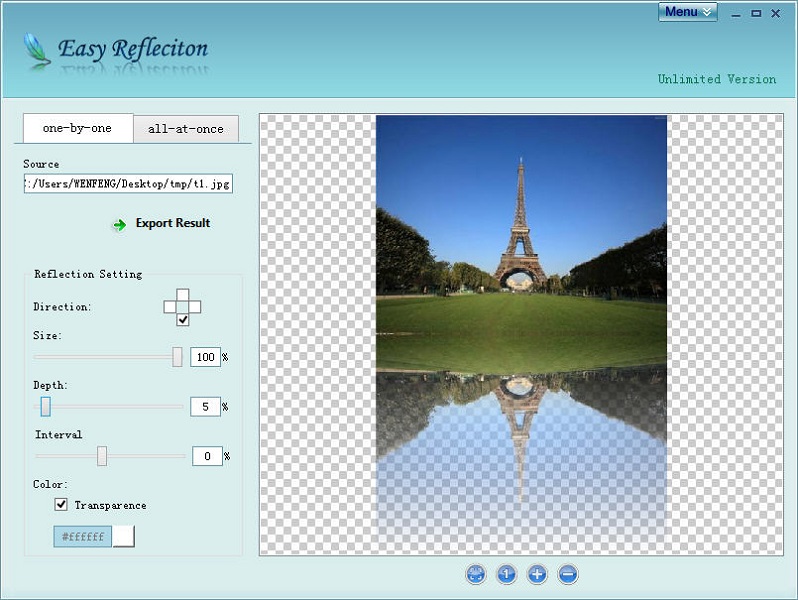The width and height of the screenshot is (798, 600).
Task: Open the white color swatch picker
Action: coord(123,536)
